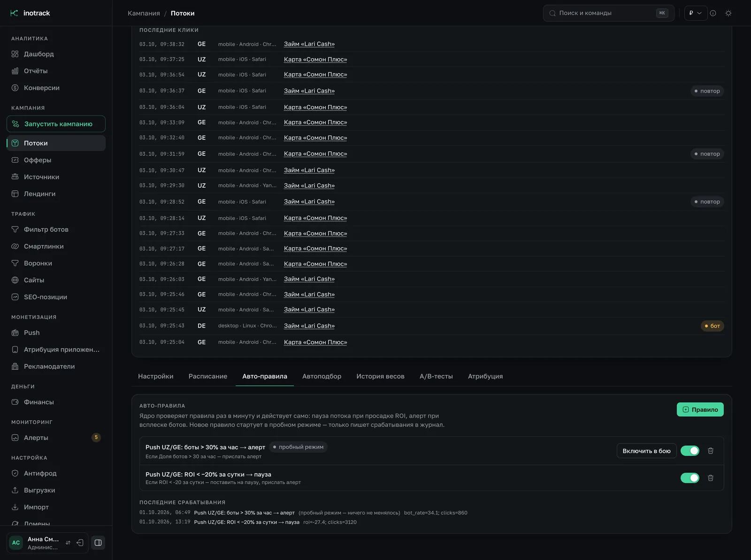
Task: Open Алерты with 5 notifications
Action: [56, 438]
